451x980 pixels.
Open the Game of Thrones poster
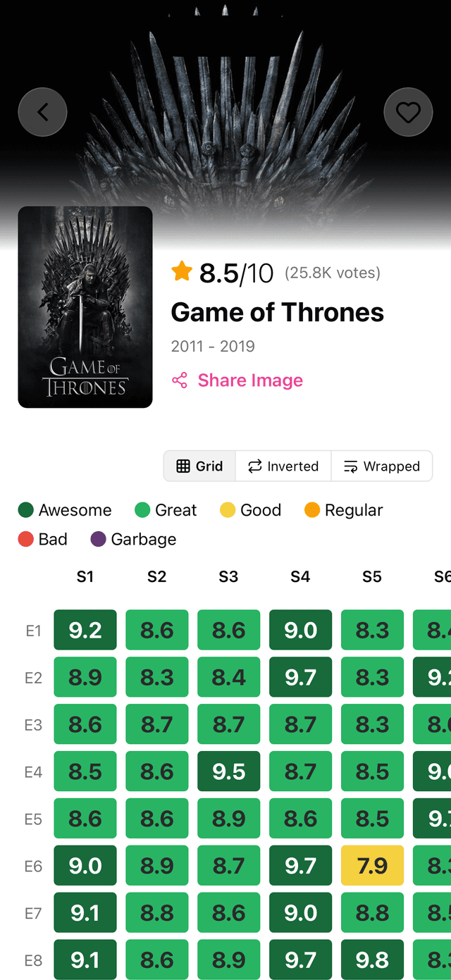[x=85, y=306]
